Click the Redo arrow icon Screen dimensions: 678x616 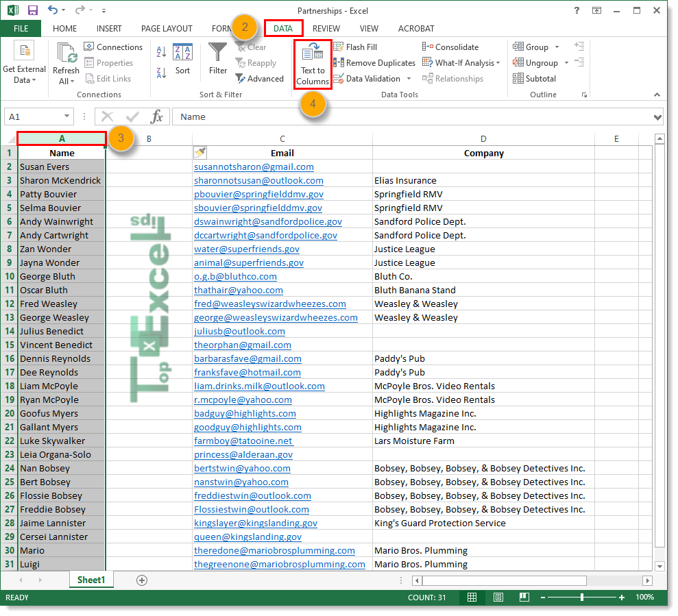pos(80,10)
